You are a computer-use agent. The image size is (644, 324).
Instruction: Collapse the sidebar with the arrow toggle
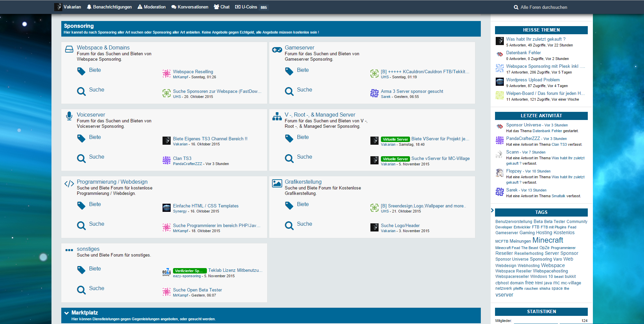tap(492, 210)
